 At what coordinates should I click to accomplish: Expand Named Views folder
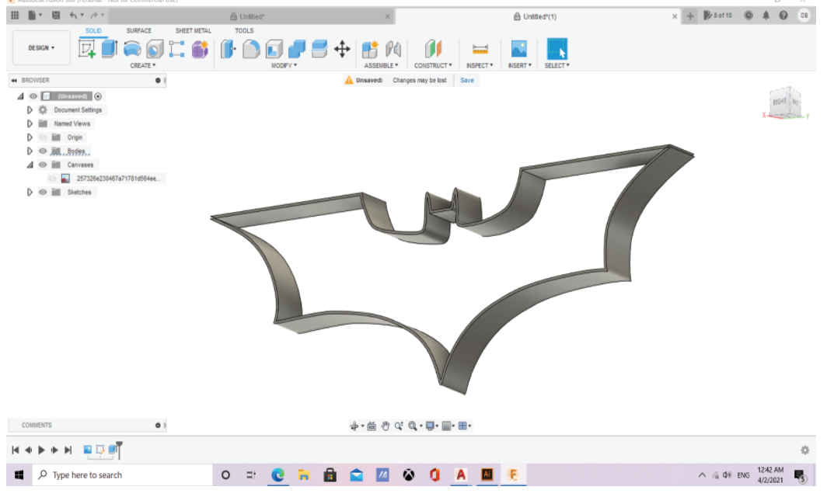(30, 124)
